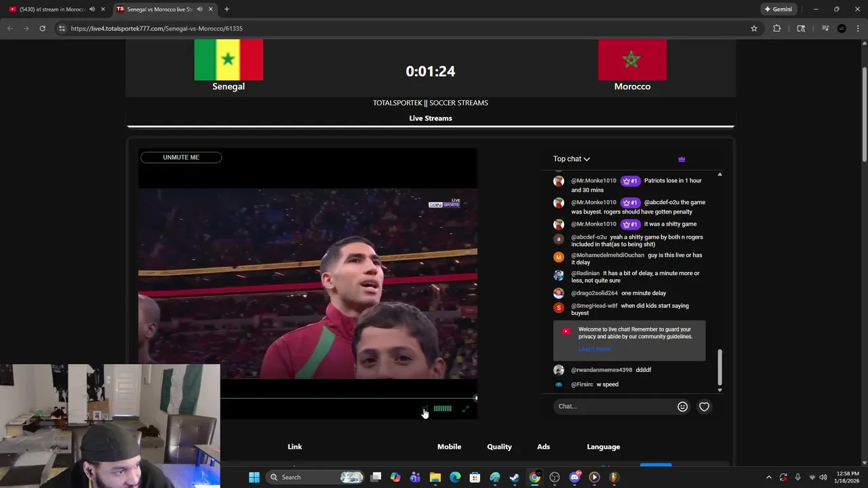Image resolution: width=868 pixels, height=488 pixels.
Task: Adjust the stream's green volume bars
Action: 442,409
